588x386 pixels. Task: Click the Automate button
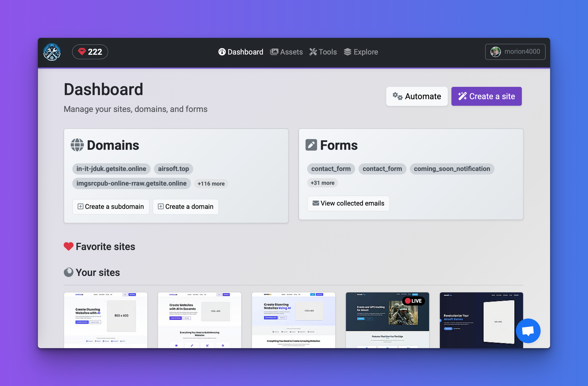417,96
